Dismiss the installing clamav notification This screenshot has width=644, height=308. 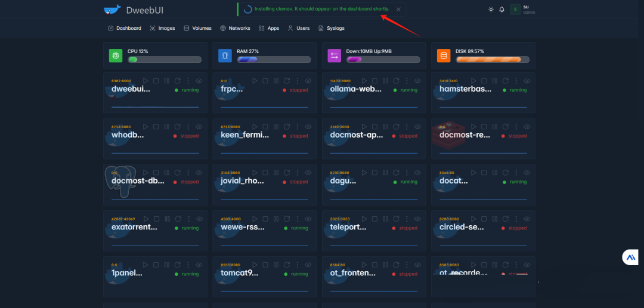tap(398, 10)
